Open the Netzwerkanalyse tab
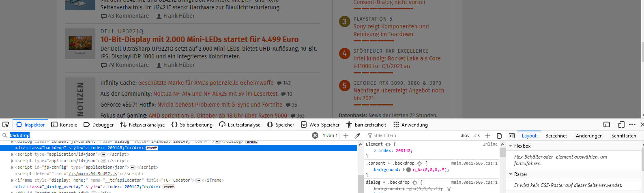The image size is (644, 193). pyautogui.click(x=142, y=124)
